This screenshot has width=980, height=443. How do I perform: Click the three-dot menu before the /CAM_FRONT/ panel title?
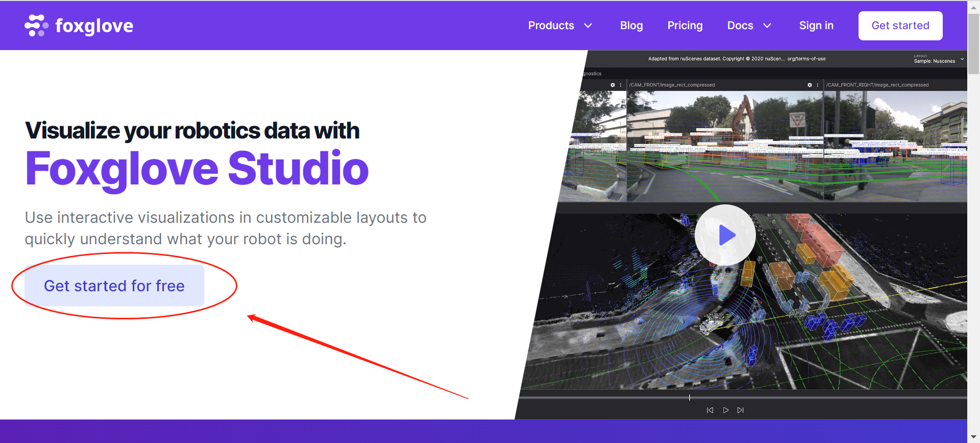pyautogui.click(x=621, y=85)
